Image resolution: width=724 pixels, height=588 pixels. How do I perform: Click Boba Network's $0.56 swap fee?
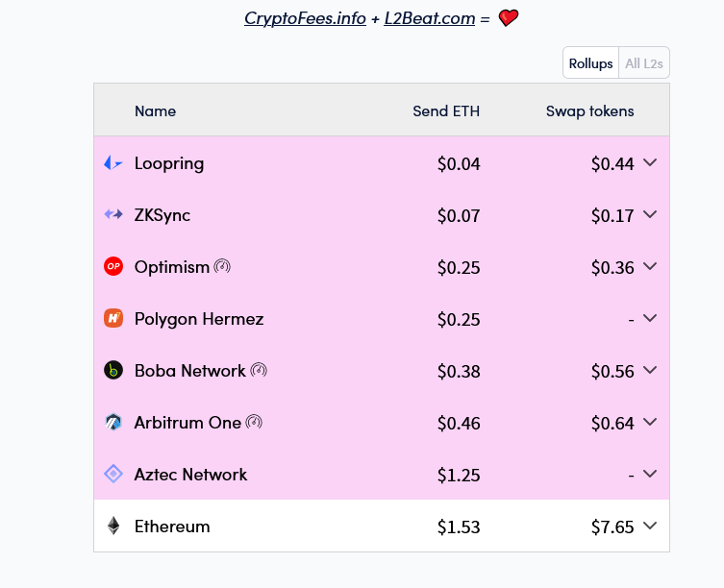(612, 371)
